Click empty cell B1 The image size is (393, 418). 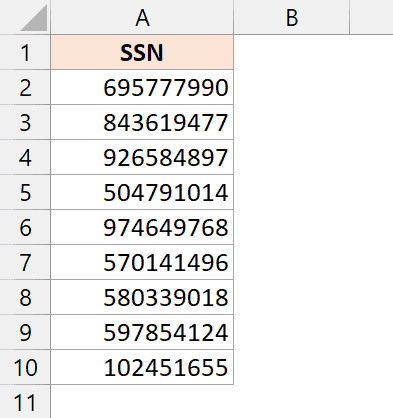pyautogui.click(x=292, y=52)
